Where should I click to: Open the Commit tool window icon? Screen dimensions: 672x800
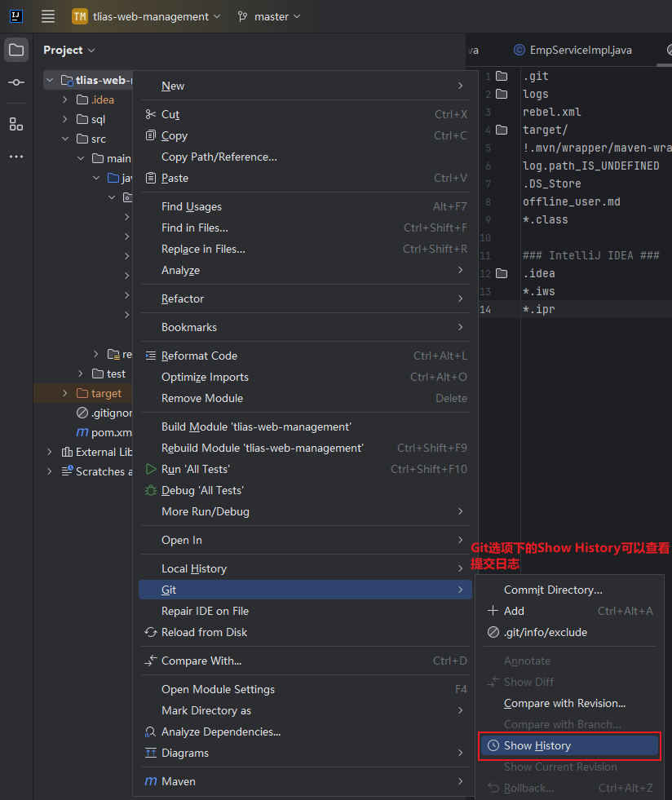16,82
